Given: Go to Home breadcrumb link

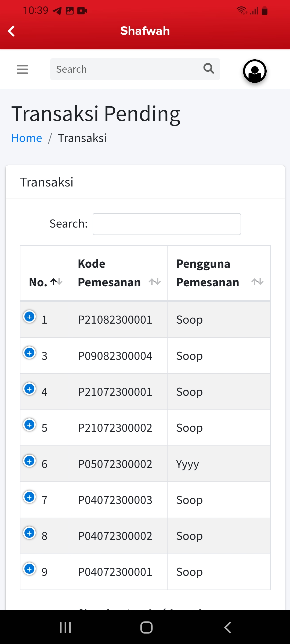Looking at the screenshot, I should (x=27, y=138).
